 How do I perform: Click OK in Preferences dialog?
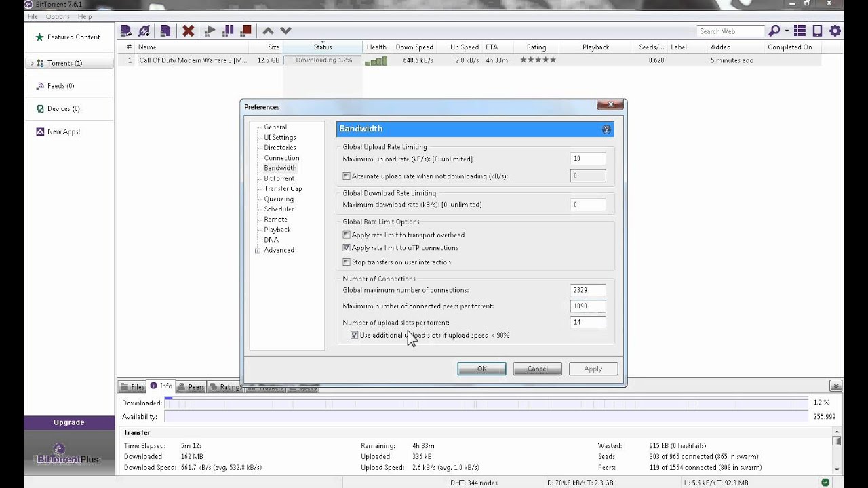point(481,369)
